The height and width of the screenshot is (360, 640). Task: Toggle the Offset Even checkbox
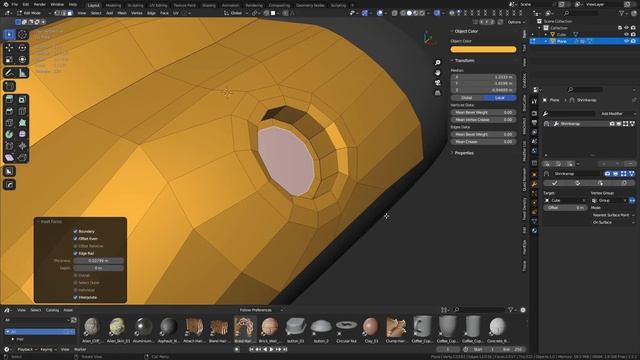pos(75,239)
